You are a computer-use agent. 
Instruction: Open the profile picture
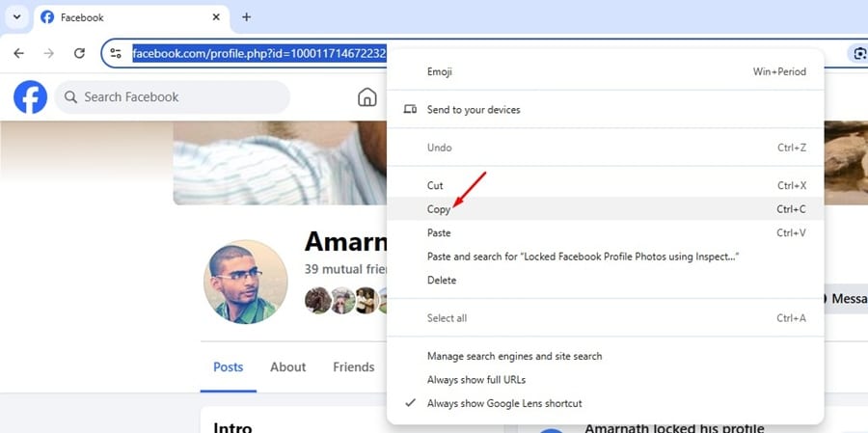click(246, 282)
